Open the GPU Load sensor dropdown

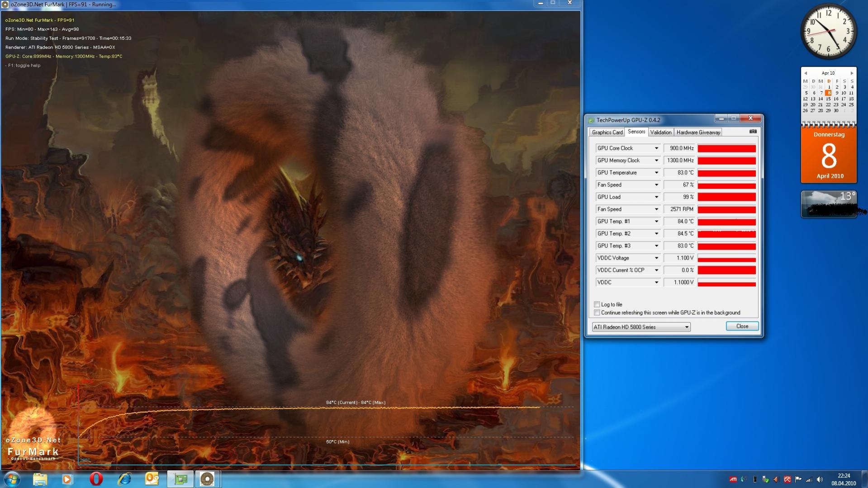coord(656,197)
